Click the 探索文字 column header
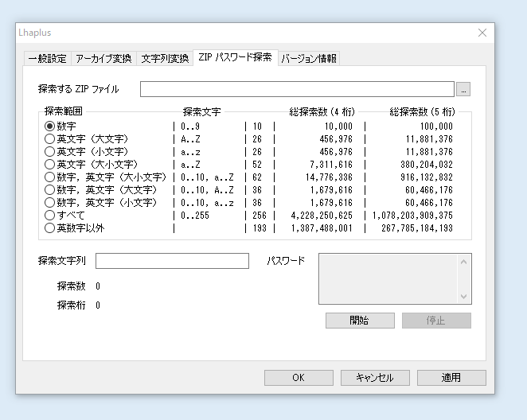This screenshot has height=420, width=527. coord(202,111)
